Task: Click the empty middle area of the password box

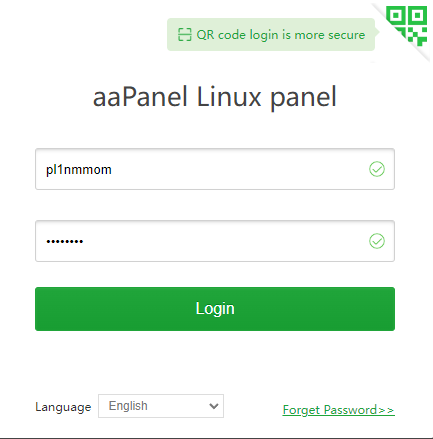Action: [x=227, y=241]
